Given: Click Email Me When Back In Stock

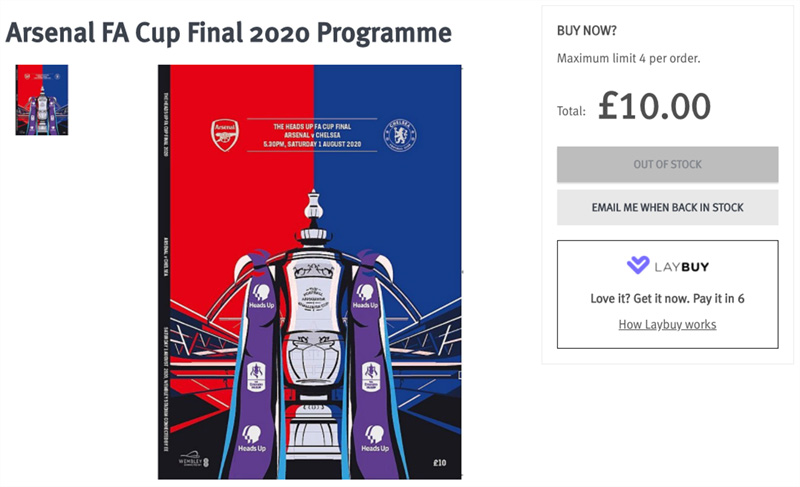Looking at the screenshot, I should pos(667,208).
